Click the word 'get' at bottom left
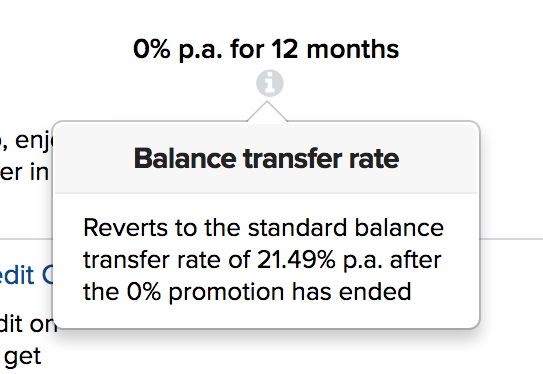 click(x=23, y=357)
